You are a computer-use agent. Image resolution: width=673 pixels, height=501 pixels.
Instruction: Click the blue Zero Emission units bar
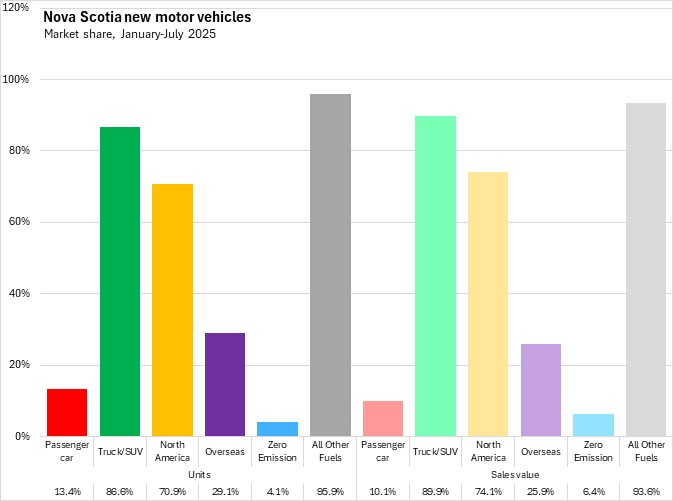tap(277, 429)
